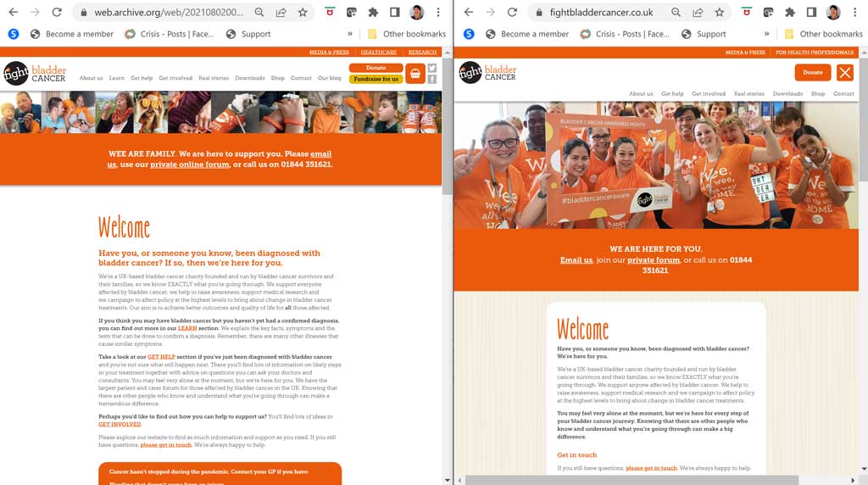Open Other bookmarks folder in right window

[x=824, y=34]
